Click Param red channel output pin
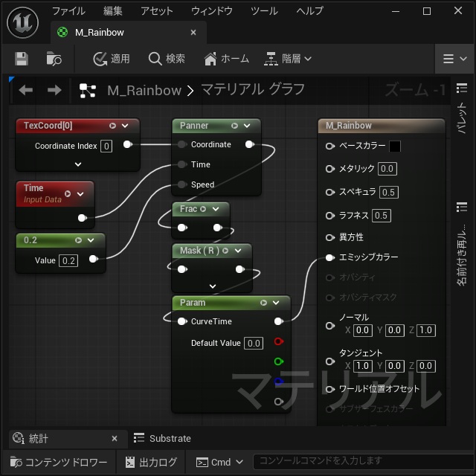Viewport: 476px width, 476px height. 279,341
